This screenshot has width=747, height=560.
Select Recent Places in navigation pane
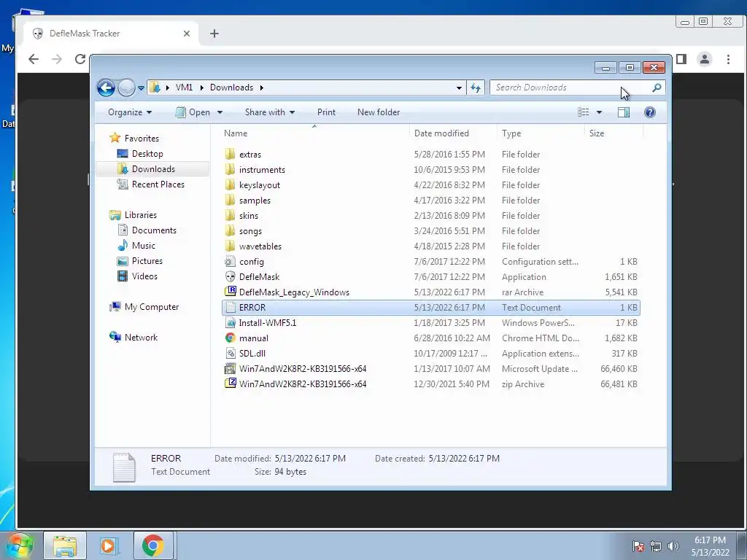(158, 184)
